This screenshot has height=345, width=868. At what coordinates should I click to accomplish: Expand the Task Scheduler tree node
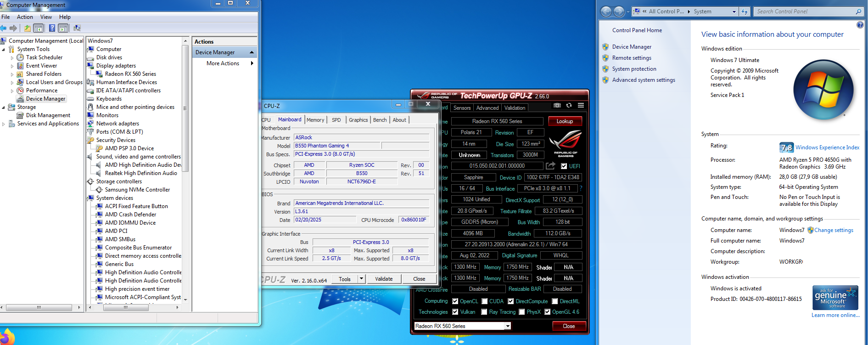click(12, 58)
